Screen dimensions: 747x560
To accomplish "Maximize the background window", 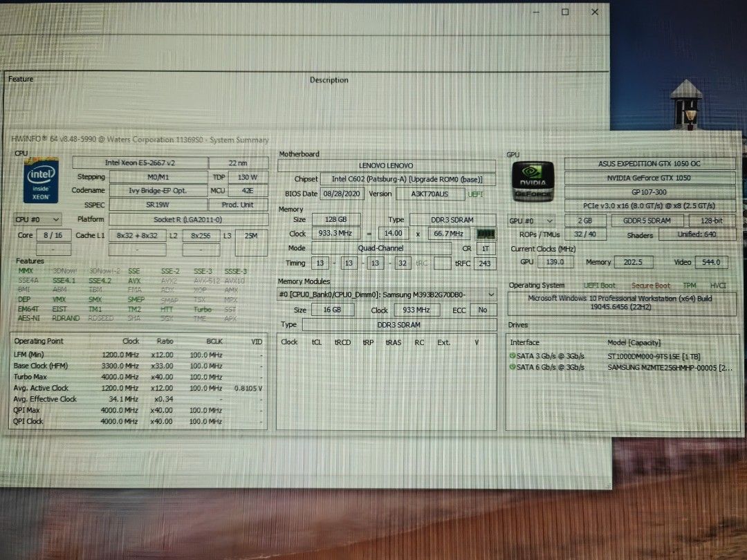I will pos(565,12).
